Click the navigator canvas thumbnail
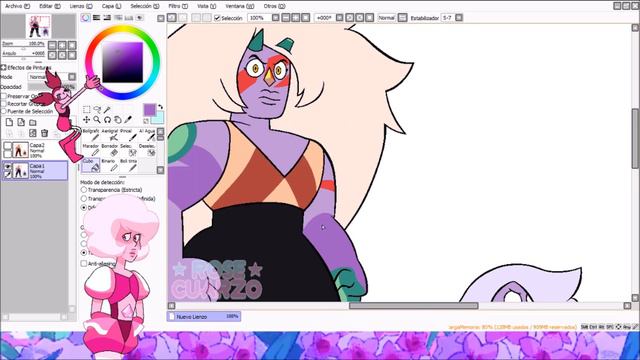 click(x=39, y=26)
